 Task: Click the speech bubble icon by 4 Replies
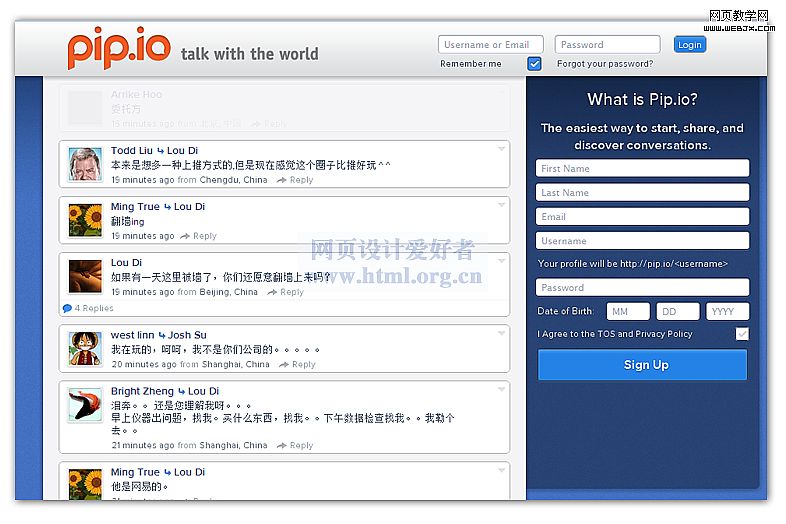67,308
